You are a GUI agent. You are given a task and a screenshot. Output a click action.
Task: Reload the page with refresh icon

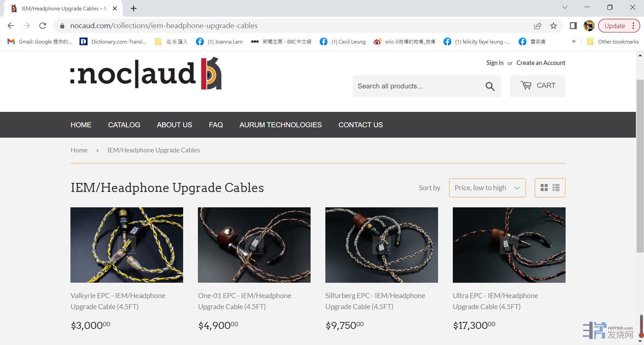point(43,26)
